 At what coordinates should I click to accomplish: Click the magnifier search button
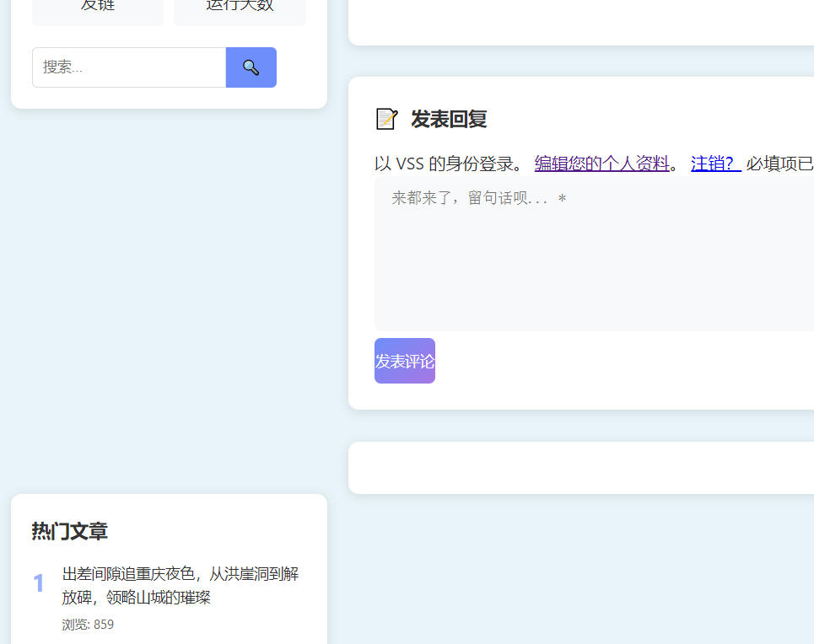[x=251, y=67]
